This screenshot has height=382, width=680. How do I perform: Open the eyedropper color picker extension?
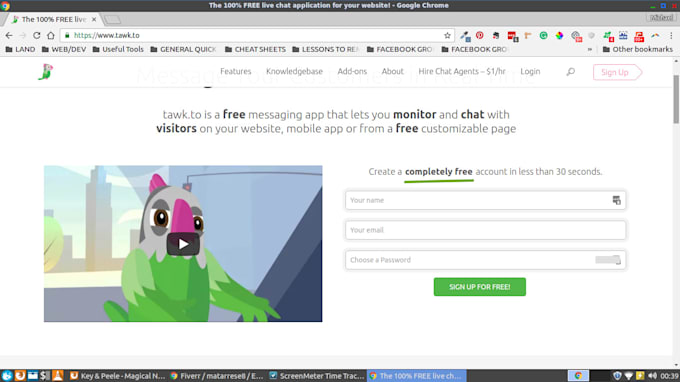(x=465, y=36)
